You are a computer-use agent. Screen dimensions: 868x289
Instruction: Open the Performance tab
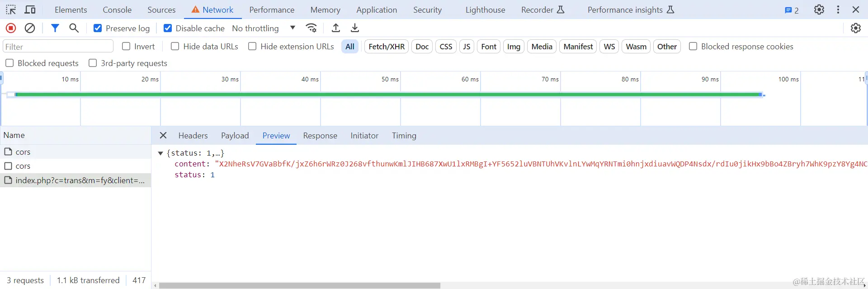(272, 9)
